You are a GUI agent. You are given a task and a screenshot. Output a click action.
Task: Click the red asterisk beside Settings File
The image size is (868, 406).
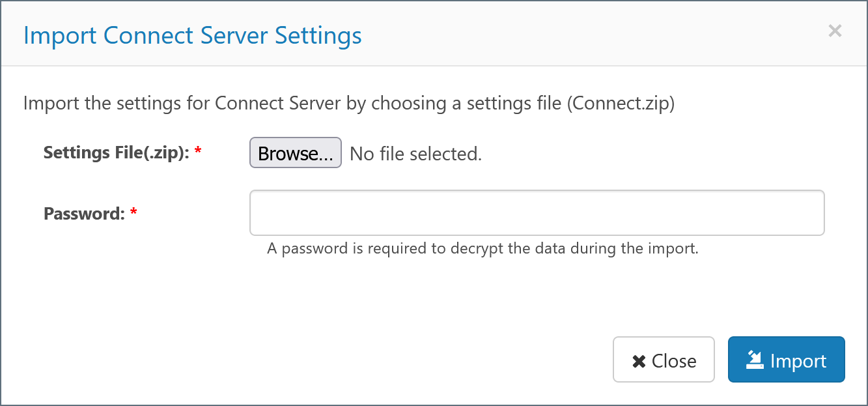(x=198, y=152)
